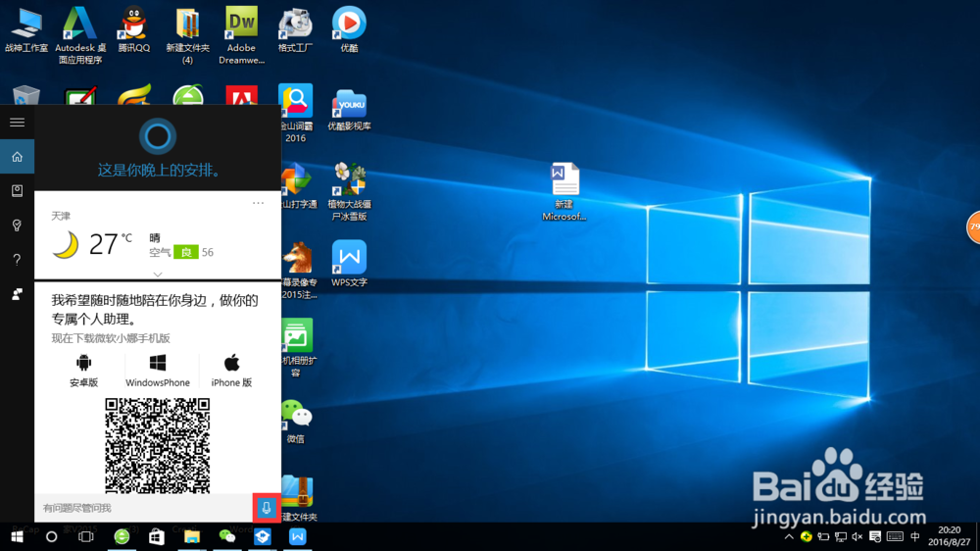Choose the WindowsPhone download option
The image size is (980, 551).
[158, 371]
